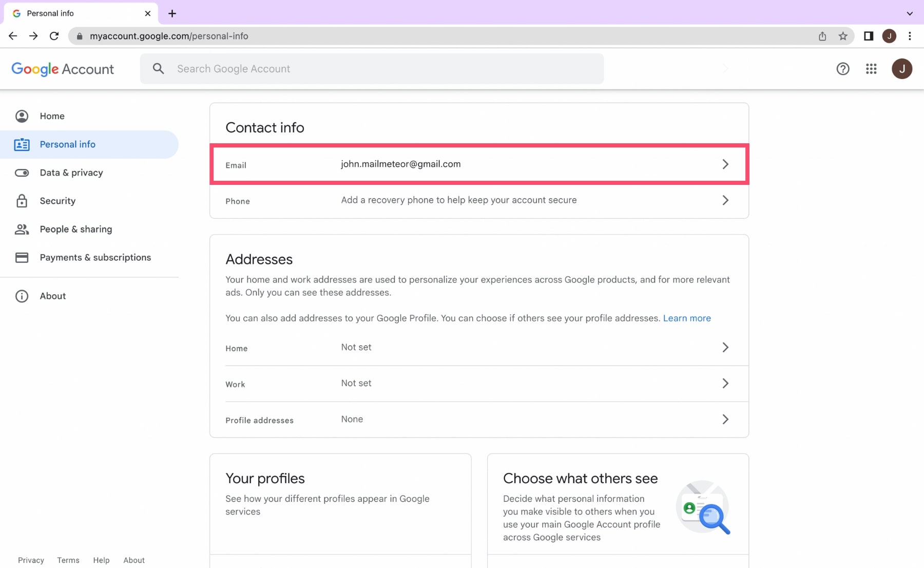Click the search magnifier in the search bar
Screen dimensions: 924x568
(158, 68)
